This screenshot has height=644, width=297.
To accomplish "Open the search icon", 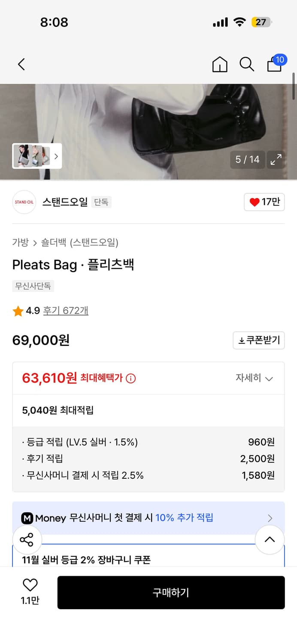I will point(247,64).
